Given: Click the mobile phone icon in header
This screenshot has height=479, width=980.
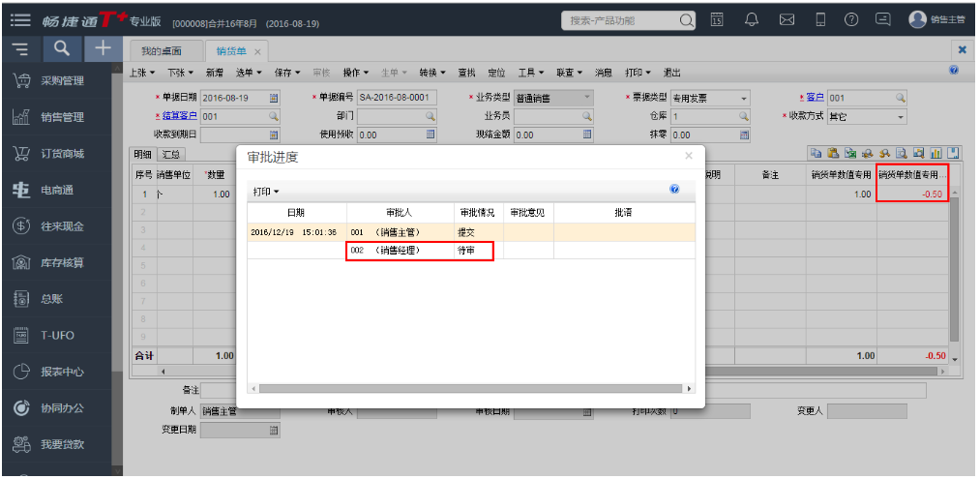Looking at the screenshot, I should tap(820, 20).
